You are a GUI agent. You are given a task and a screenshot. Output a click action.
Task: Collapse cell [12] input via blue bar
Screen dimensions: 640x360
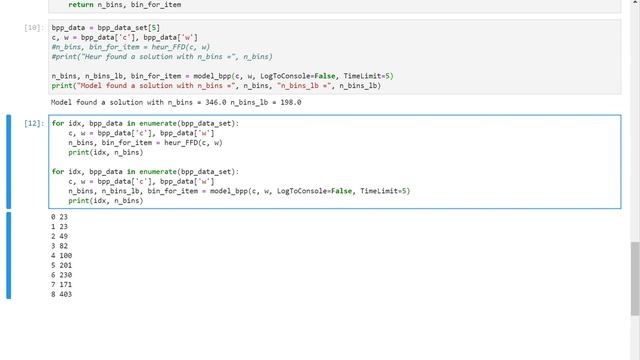[9, 162]
